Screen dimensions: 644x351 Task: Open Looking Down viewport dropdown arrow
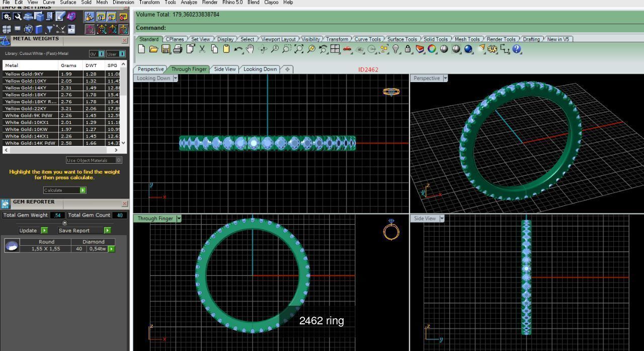pos(175,78)
